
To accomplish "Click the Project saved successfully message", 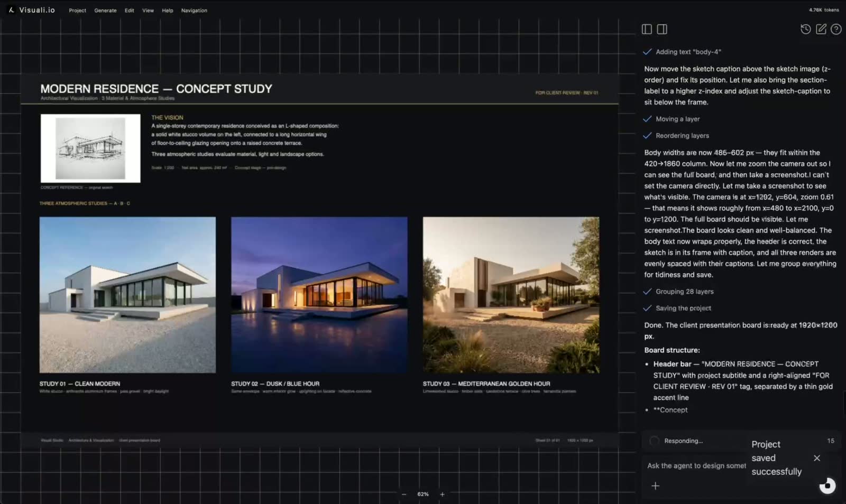I will pyautogui.click(x=776, y=458).
